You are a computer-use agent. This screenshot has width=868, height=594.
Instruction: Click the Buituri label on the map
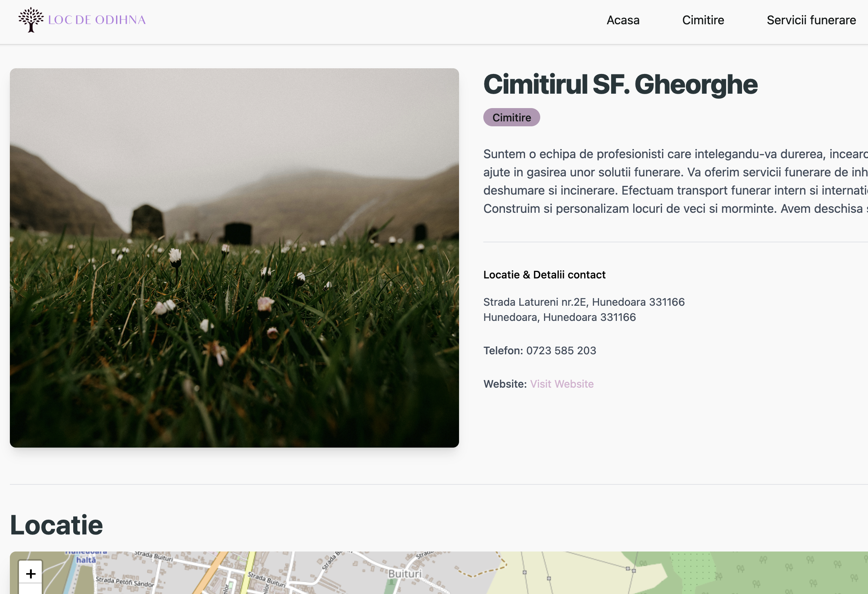click(404, 574)
